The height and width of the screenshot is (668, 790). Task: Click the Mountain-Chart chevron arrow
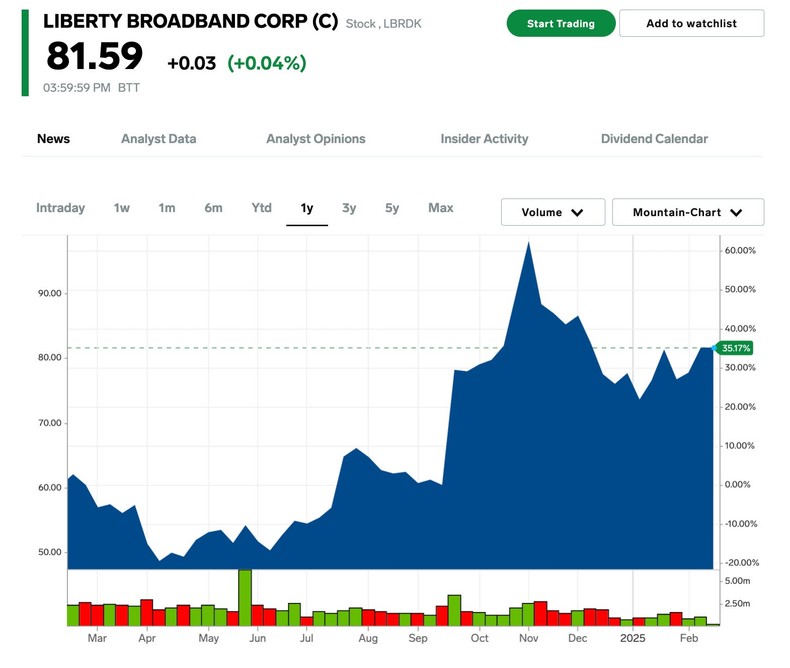point(736,213)
